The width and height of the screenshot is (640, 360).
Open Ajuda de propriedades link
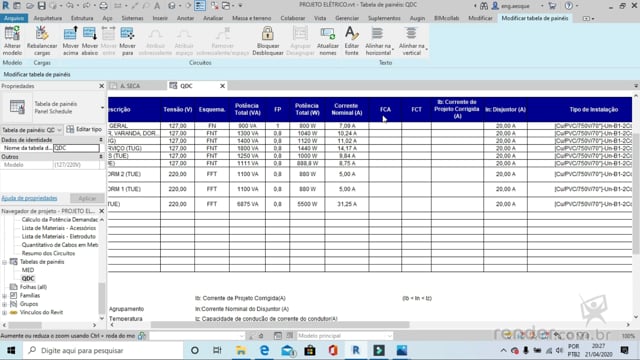(x=29, y=198)
